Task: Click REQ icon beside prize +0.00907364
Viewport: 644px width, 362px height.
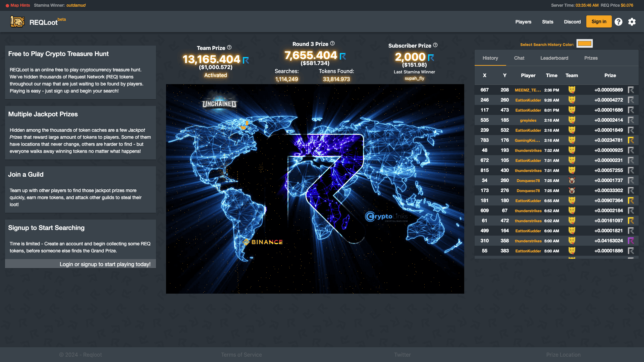Action: click(x=631, y=200)
